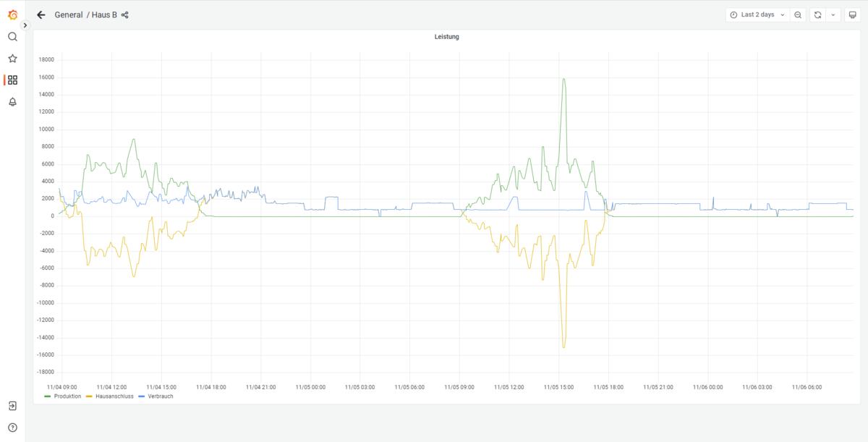The image size is (868, 442).
Task: Click the Grafana logo home icon
Action: [12, 14]
